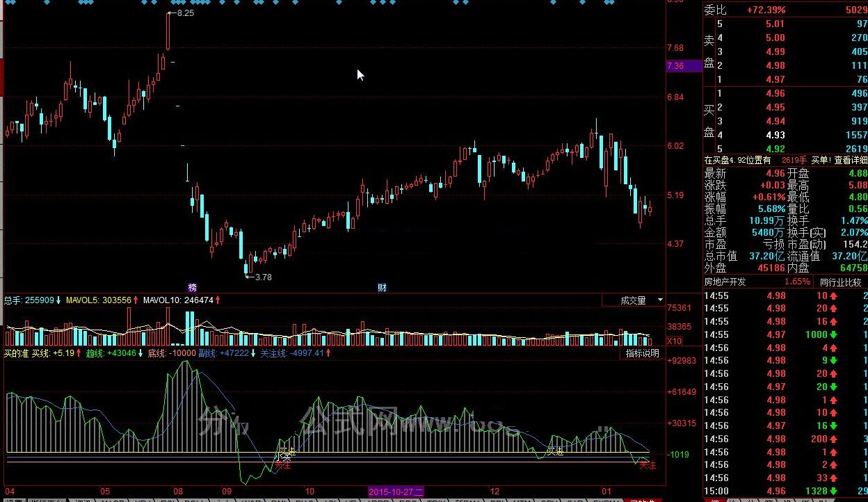This screenshot has width=868, height=502.
Task: Click the 同行业比较 button
Action: (x=840, y=282)
